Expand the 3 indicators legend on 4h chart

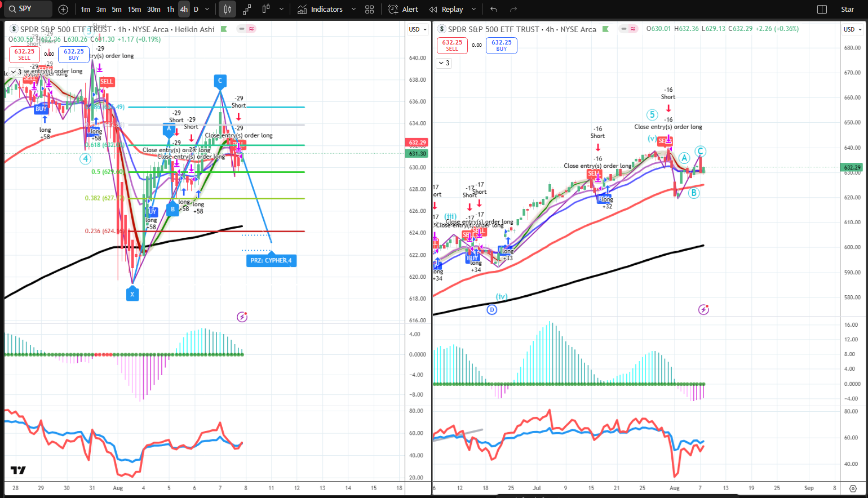click(444, 63)
